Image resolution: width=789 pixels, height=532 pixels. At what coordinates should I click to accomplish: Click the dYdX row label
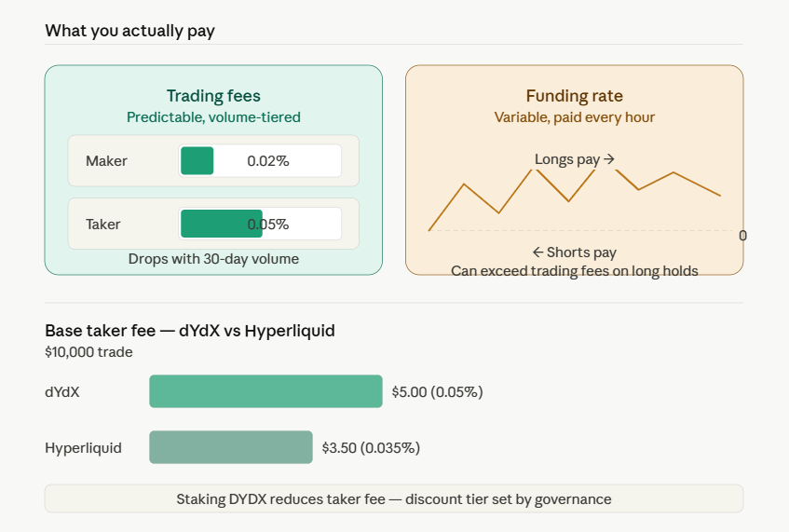[x=61, y=392]
